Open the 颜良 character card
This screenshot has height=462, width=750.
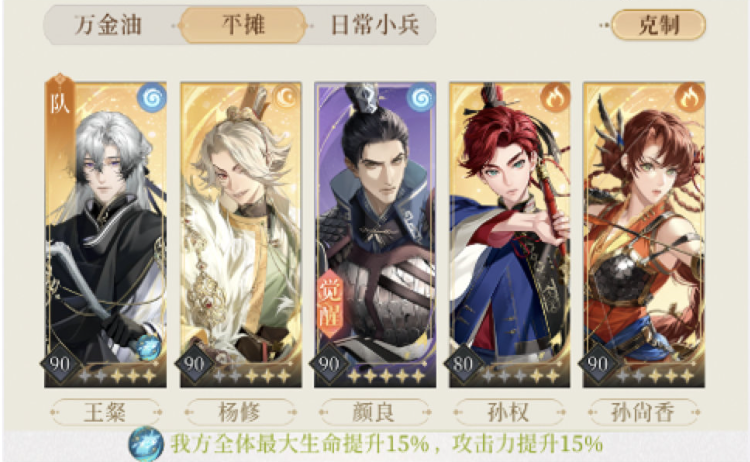(375, 234)
